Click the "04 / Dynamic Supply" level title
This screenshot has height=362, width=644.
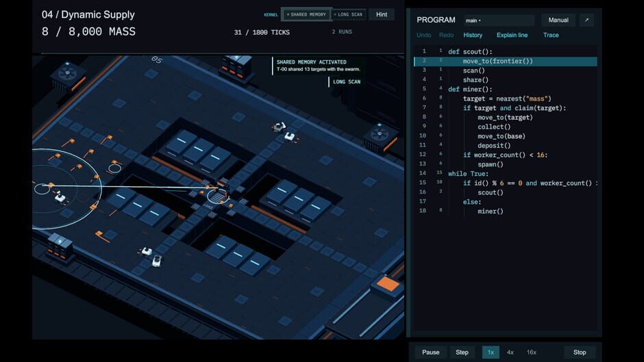point(88,15)
